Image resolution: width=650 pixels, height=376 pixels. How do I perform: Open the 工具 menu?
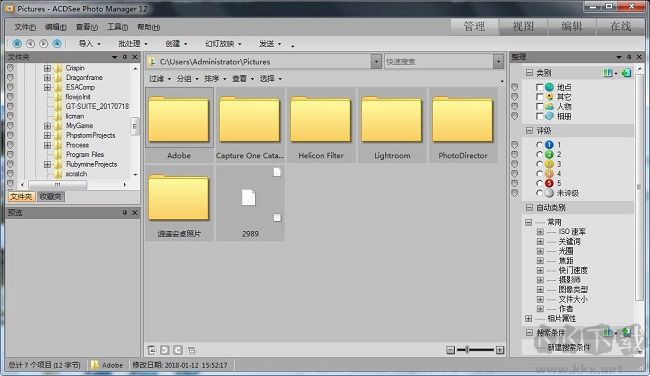point(117,27)
